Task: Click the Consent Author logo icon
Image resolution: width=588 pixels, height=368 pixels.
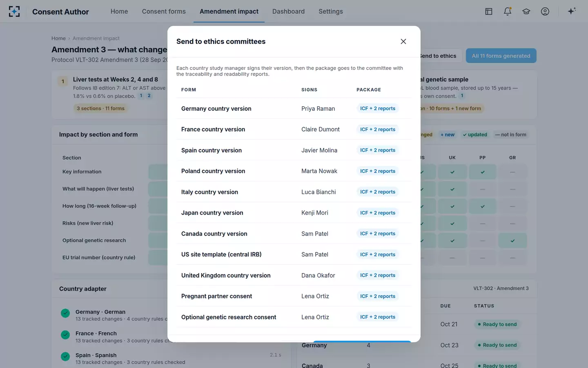Action: [x=14, y=11]
